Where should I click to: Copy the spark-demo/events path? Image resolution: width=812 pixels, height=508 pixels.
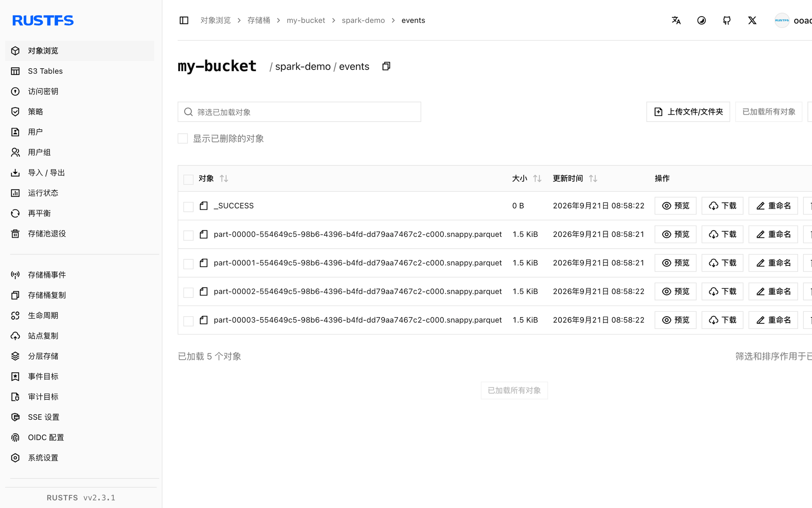coord(386,66)
